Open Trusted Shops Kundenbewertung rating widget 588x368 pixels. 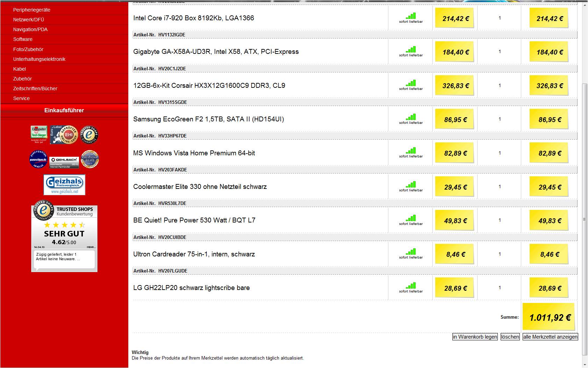tap(64, 236)
